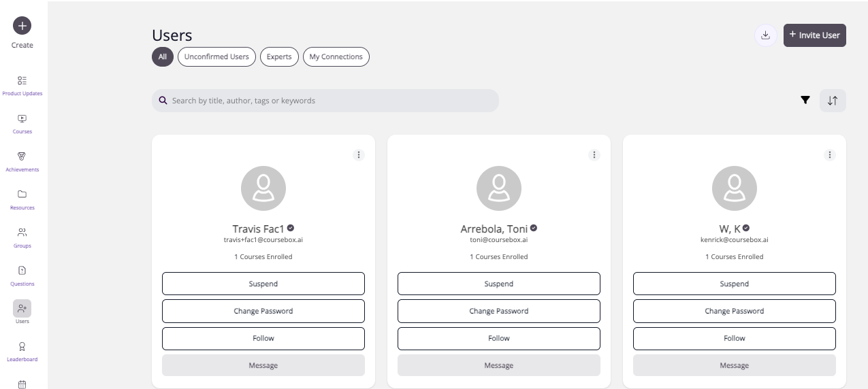Select the Users sidebar icon
Screen dimensions: 868x389
22,308
